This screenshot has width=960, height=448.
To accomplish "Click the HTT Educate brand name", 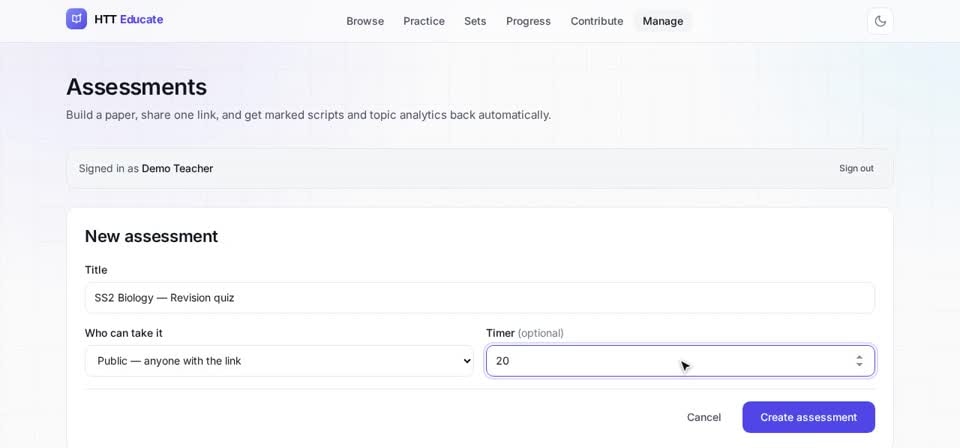I will (129, 20).
